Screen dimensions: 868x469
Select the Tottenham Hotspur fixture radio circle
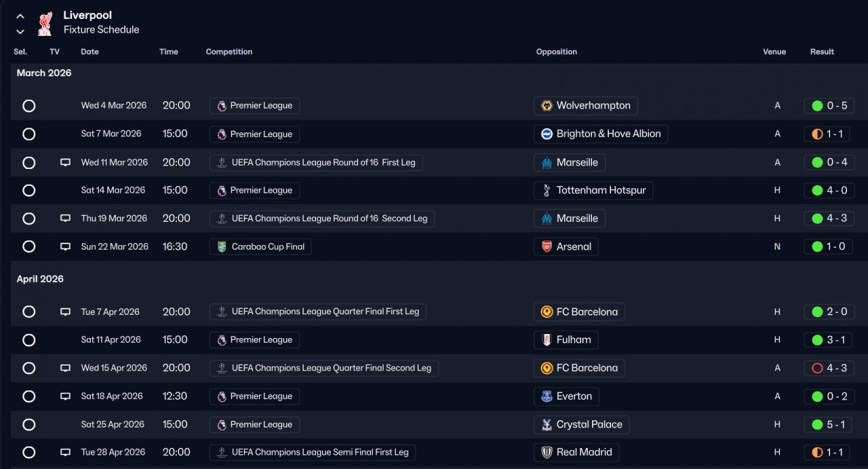[x=28, y=191]
